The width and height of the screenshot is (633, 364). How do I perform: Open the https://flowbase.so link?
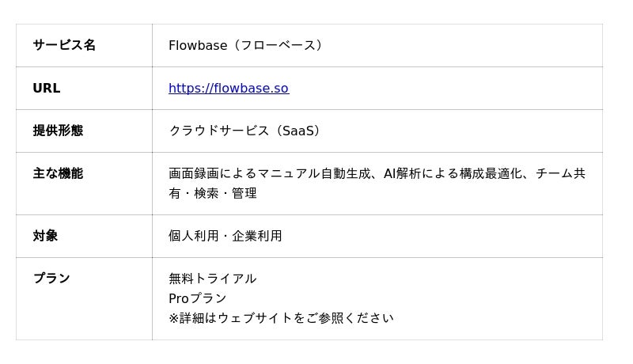[228, 89]
